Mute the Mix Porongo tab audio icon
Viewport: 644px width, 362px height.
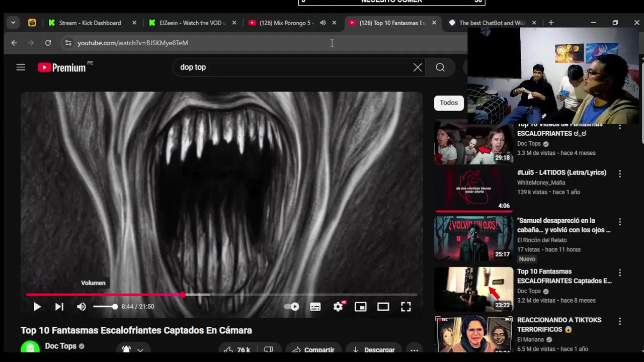coord(323,23)
